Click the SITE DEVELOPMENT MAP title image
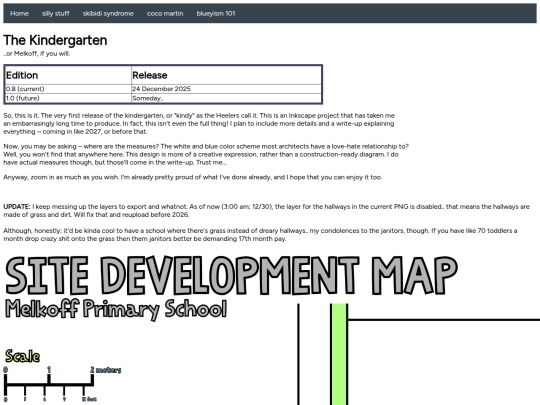The width and height of the screenshot is (540, 405). pyautogui.click(x=231, y=276)
